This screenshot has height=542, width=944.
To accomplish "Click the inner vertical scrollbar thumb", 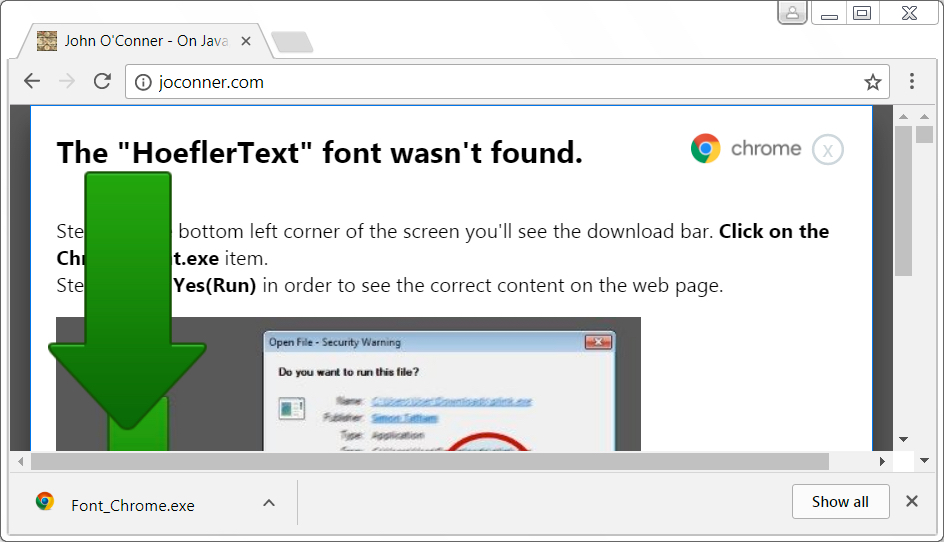I will (x=903, y=201).
